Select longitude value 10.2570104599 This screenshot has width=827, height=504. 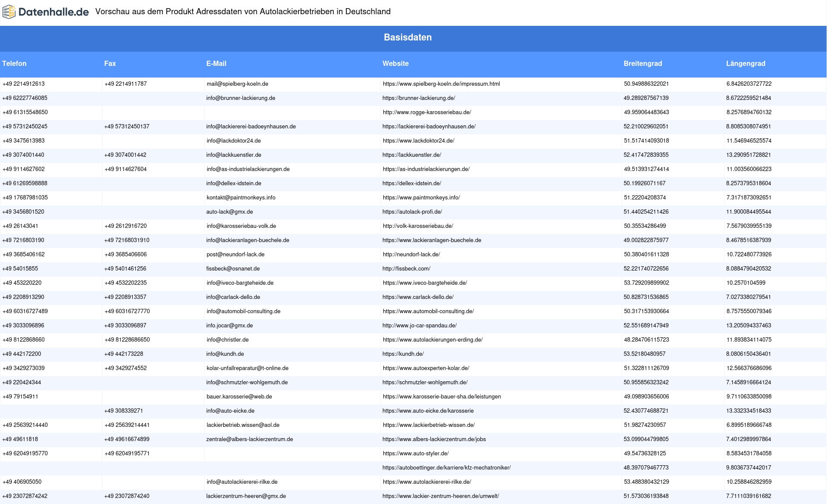coord(746,283)
